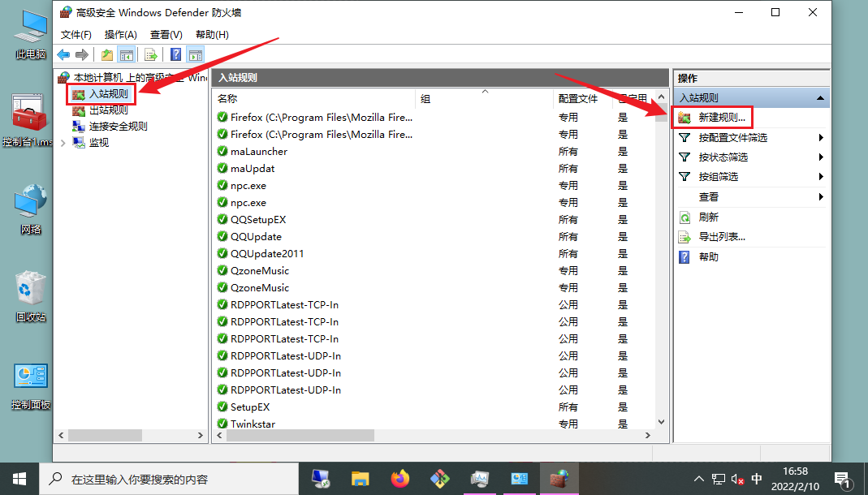Click the blue Back arrow in toolbar

[x=63, y=54]
